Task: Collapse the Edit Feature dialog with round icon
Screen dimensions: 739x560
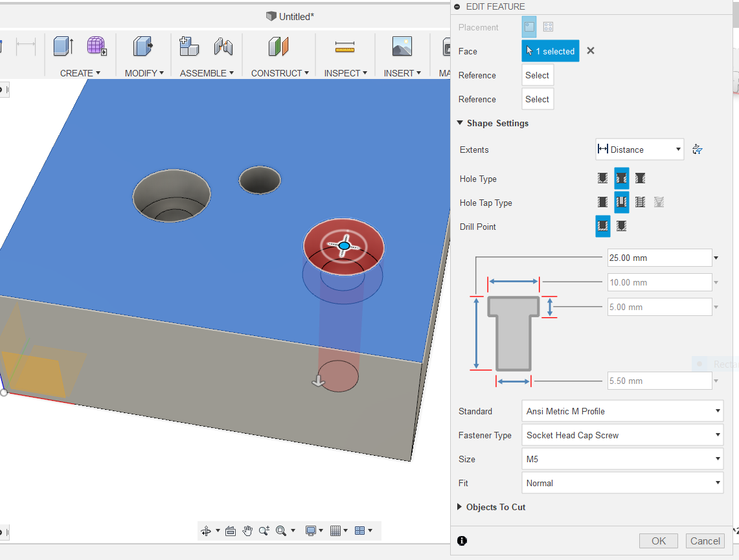Action: pyautogui.click(x=457, y=7)
